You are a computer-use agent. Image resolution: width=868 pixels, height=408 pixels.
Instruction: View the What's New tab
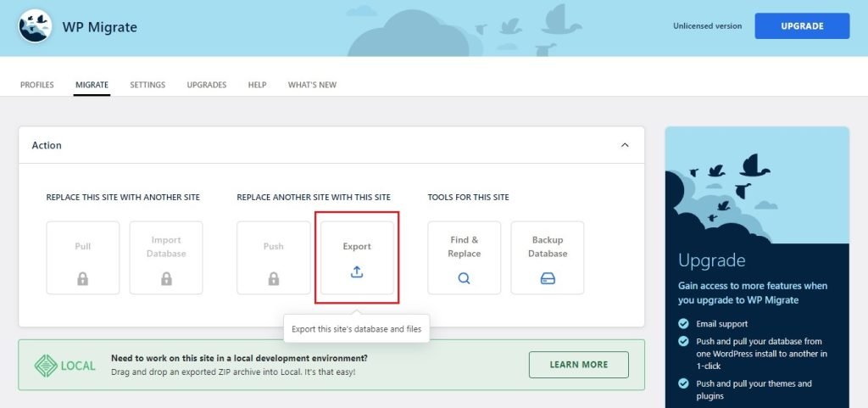(312, 85)
